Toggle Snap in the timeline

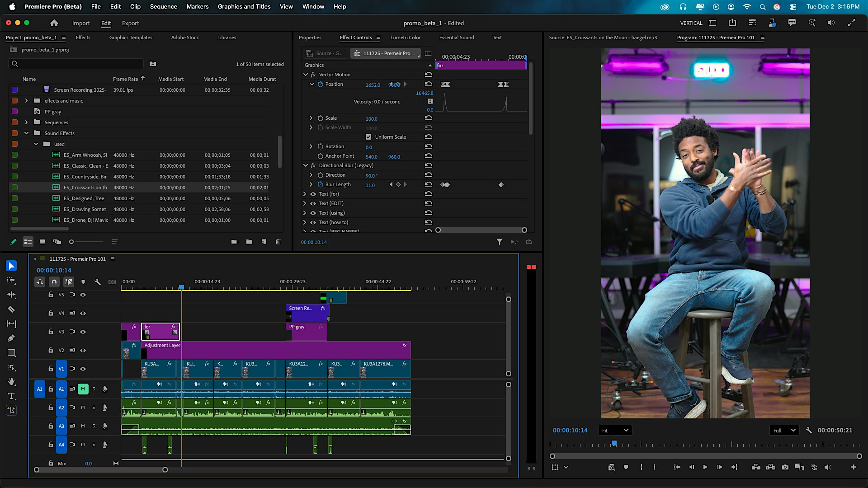click(x=54, y=282)
